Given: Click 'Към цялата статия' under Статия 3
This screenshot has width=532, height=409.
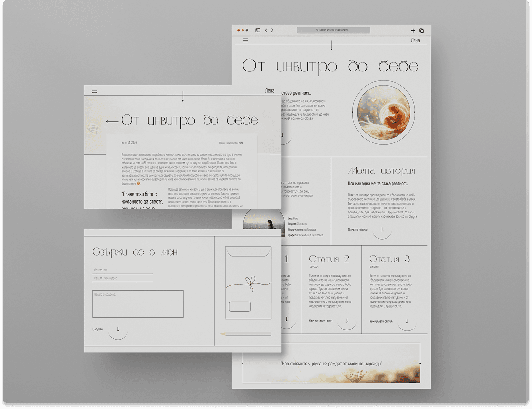Looking at the screenshot, I should pos(381,321).
